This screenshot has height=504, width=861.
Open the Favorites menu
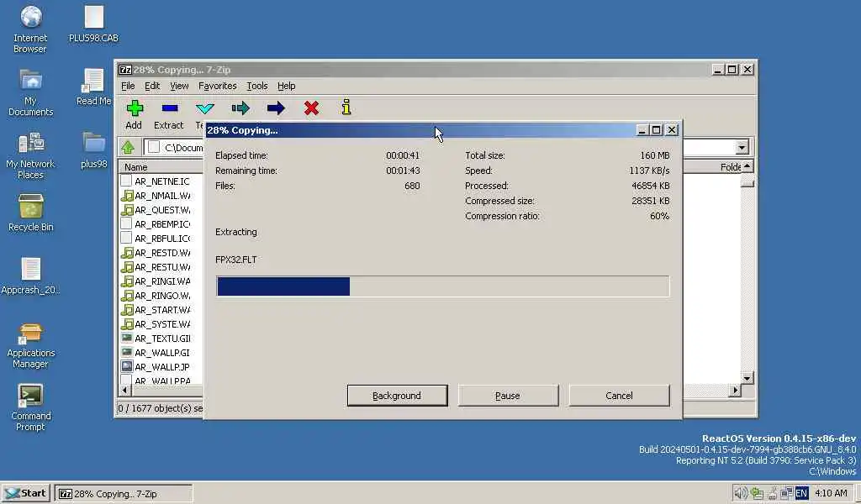tap(218, 86)
